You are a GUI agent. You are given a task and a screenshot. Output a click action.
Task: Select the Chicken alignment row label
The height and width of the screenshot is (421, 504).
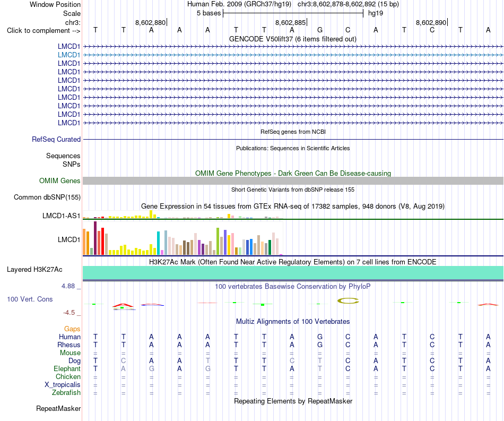point(68,376)
